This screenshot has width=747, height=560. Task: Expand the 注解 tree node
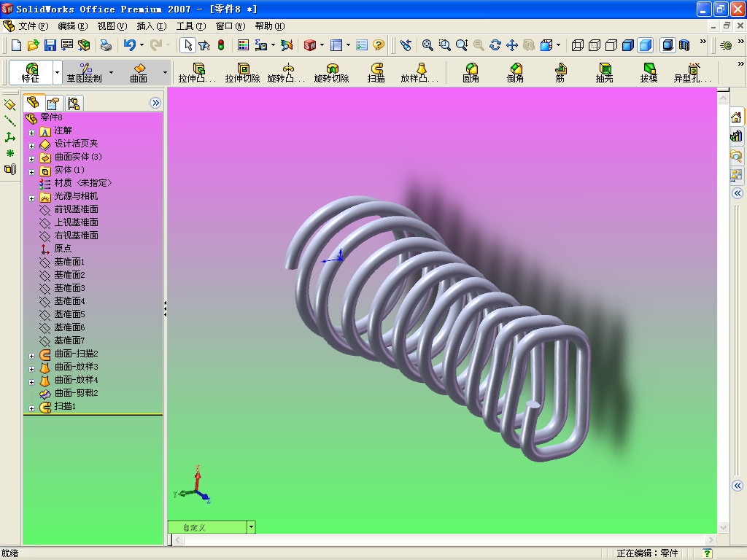tap(31, 133)
